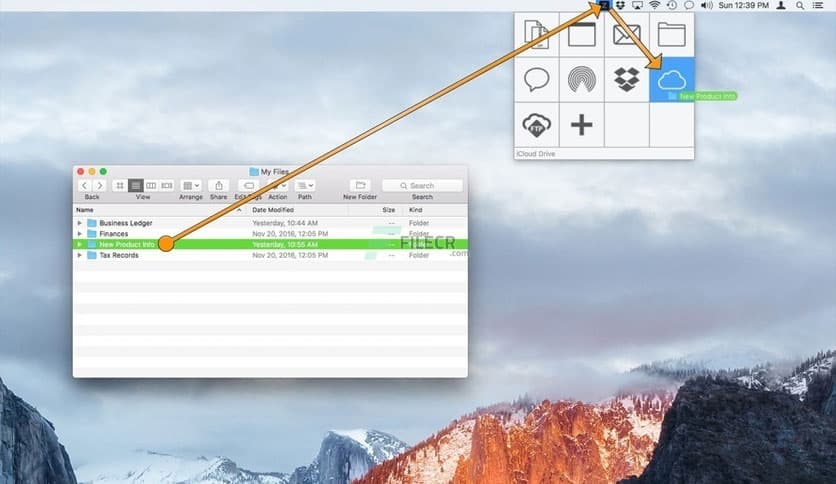Click the copy files action in Dropzone grid
Image resolution: width=836 pixels, height=484 pixels.
536,35
